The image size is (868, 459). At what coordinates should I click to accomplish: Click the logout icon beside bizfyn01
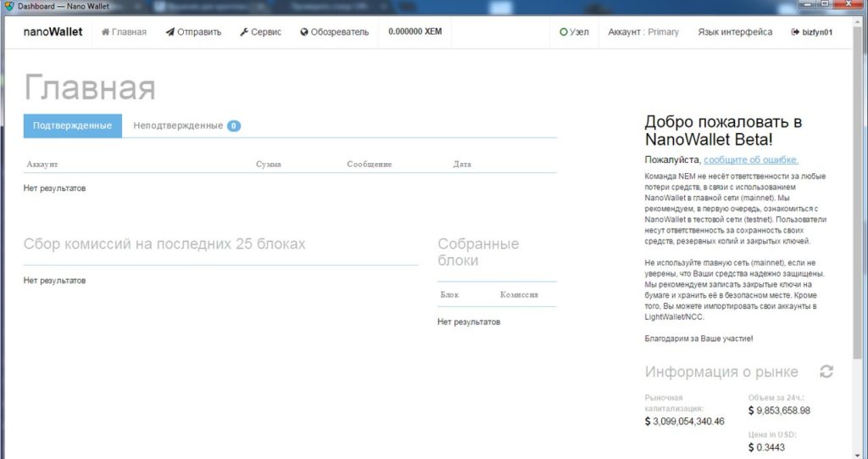click(795, 32)
